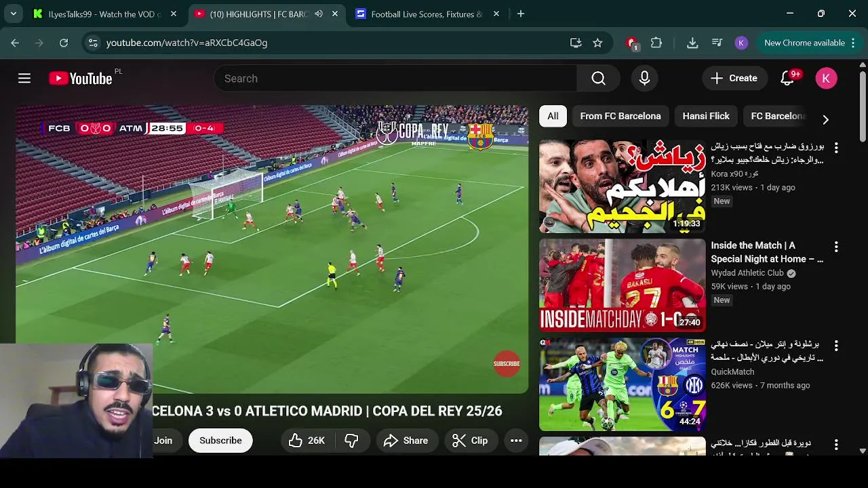
Task: Close the Football Live Scores tab
Action: [496, 14]
